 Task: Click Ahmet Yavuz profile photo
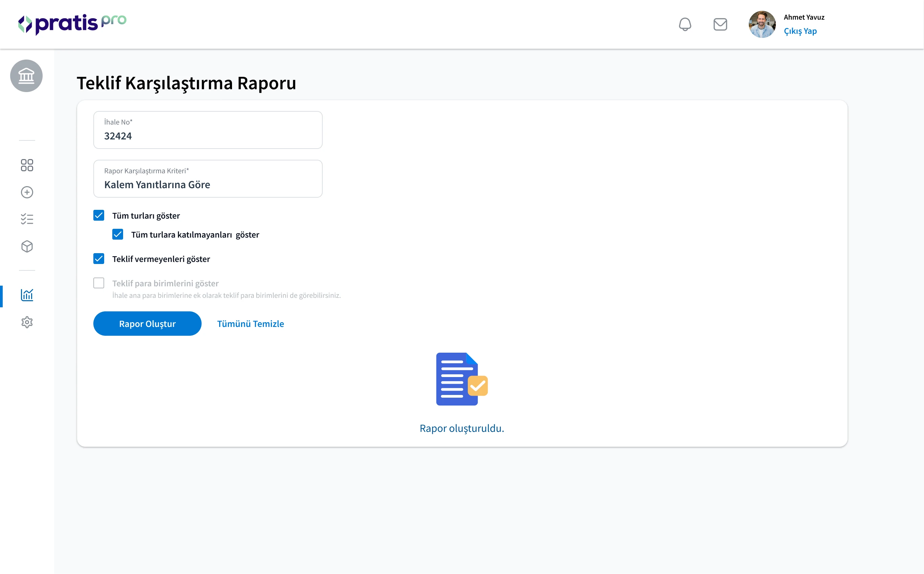(762, 24)
